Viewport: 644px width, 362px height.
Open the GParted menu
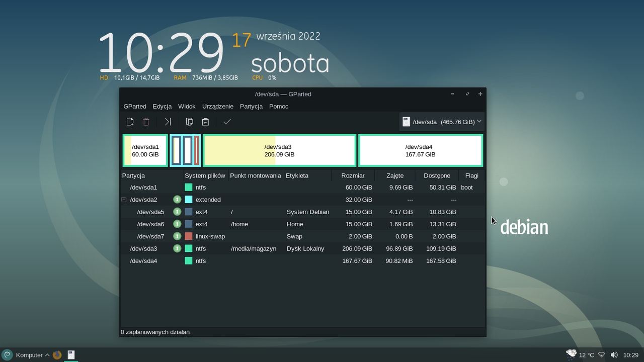tap(135, 106)
